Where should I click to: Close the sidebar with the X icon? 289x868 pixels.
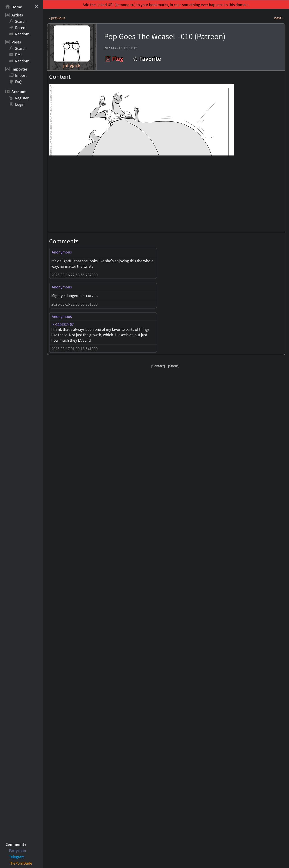(36, 7)
